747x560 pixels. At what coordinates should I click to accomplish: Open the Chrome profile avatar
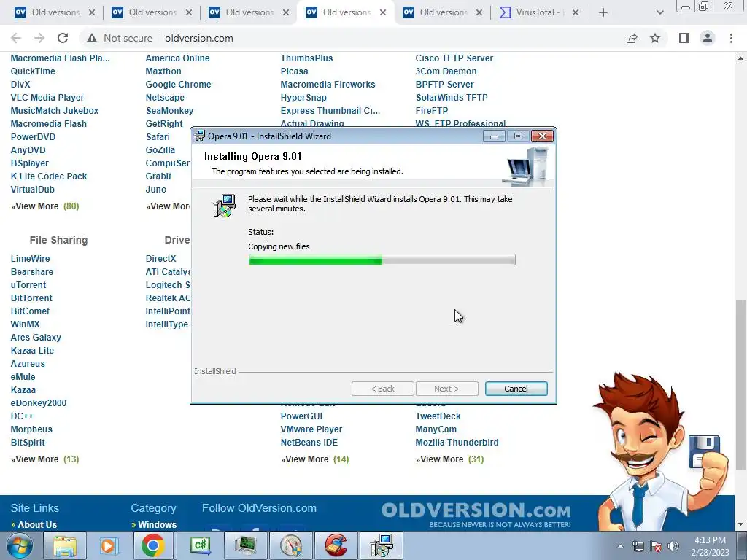(708, 38)
